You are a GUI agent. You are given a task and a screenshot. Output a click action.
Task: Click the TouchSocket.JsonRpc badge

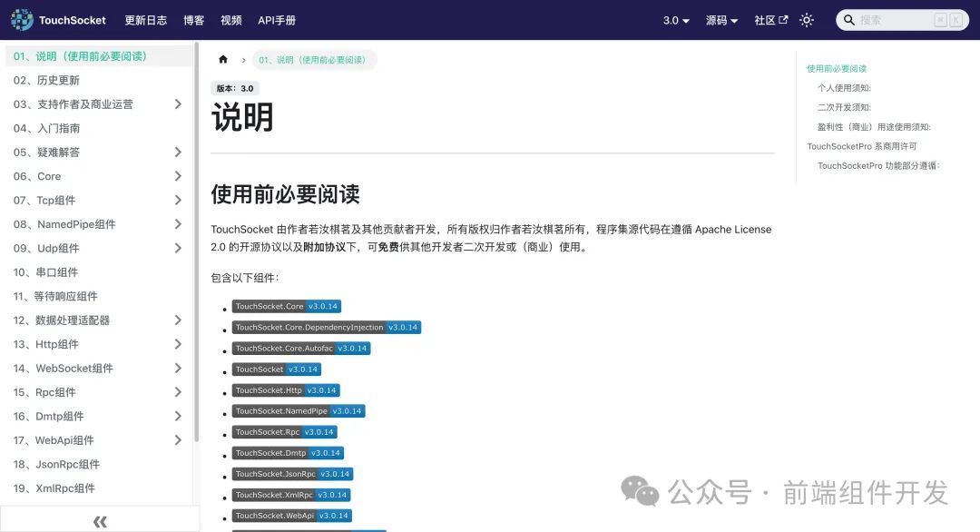click(x=292, y=474)
